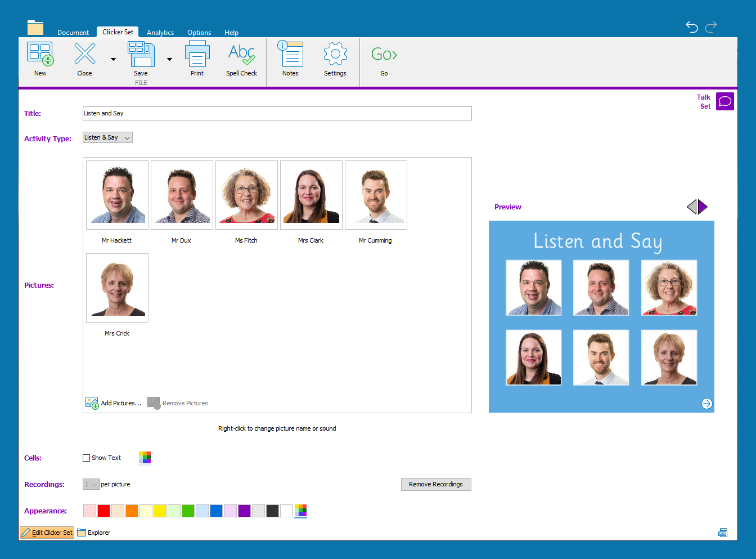Open the Notes tool
This screenshot has width=756, height=559.
point(290,55)
